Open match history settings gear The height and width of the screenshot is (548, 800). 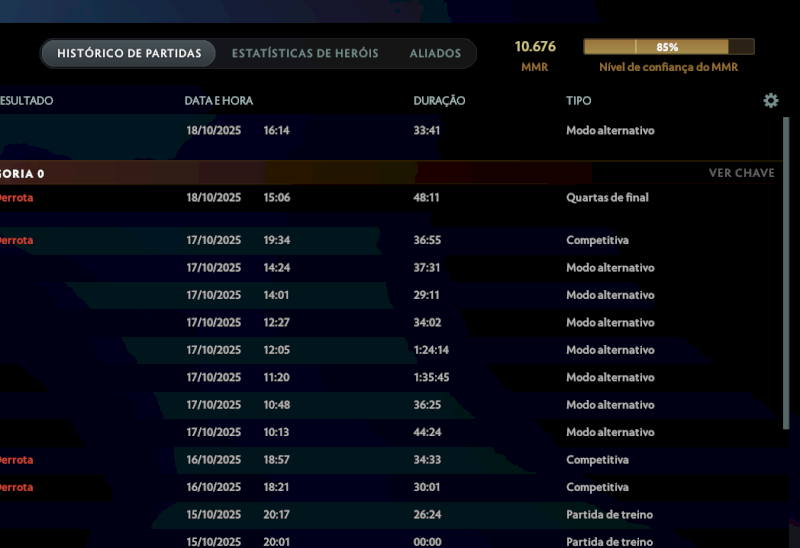coord(770,101)
